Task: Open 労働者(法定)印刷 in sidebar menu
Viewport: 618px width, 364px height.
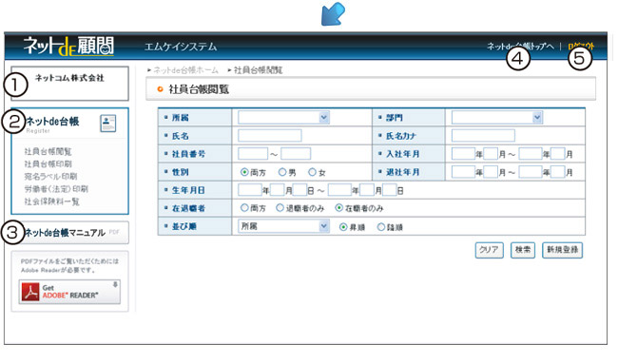Action: pyautogui.click(x=56, y=189)
